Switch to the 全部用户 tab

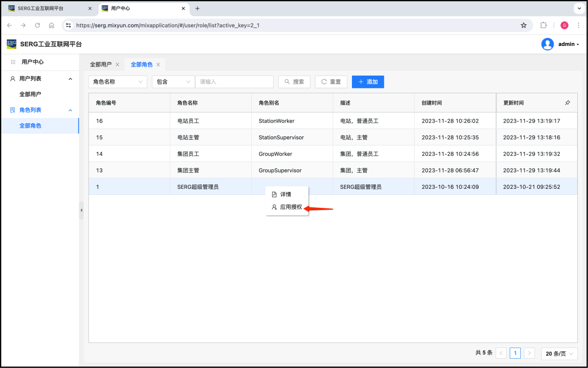pyautogui.click(x=101, y=65)
